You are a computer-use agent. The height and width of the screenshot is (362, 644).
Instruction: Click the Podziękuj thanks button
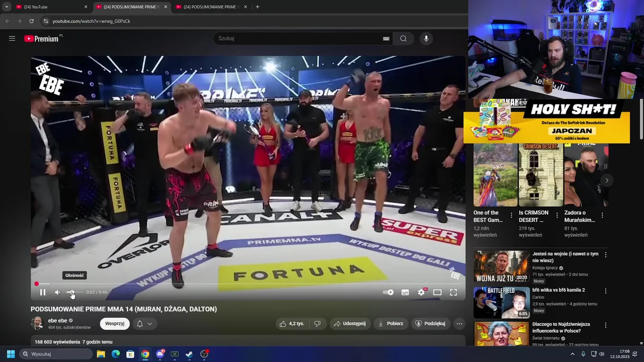pos(430,324)
